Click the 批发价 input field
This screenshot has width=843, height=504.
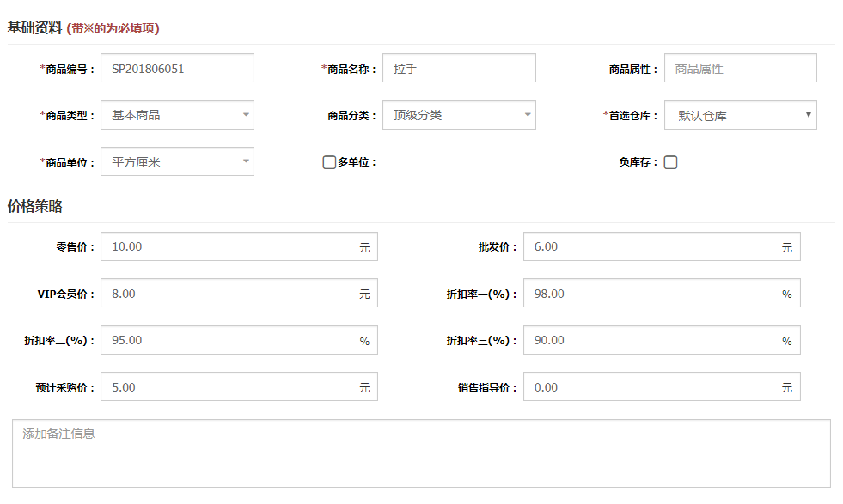tap(651, 246)
